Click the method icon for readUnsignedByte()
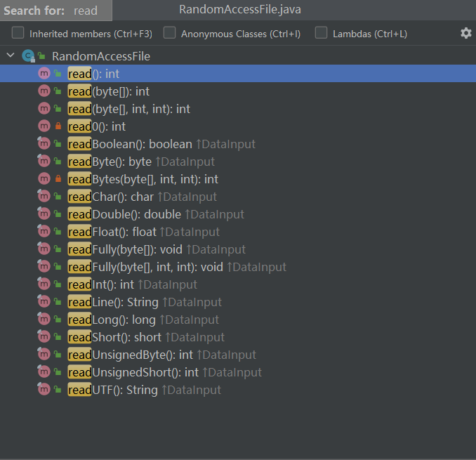The height and width of the screenshot is (460, 476). [44, 355]
